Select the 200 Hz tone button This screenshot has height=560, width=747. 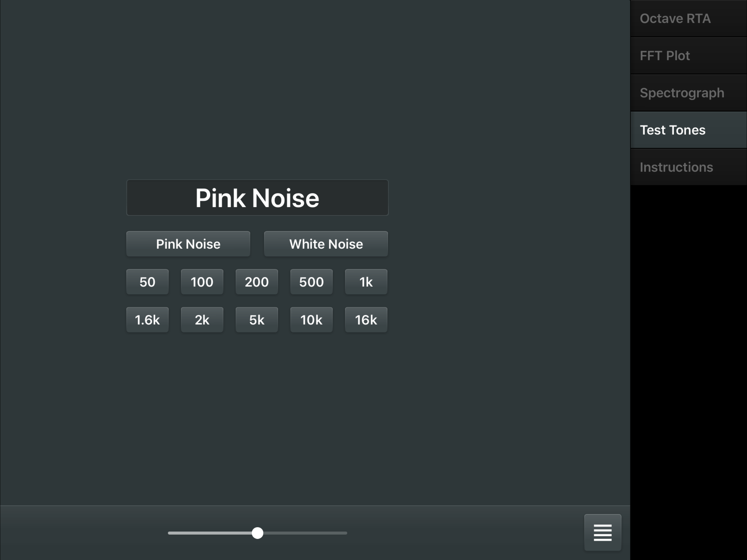pos(257,282)
